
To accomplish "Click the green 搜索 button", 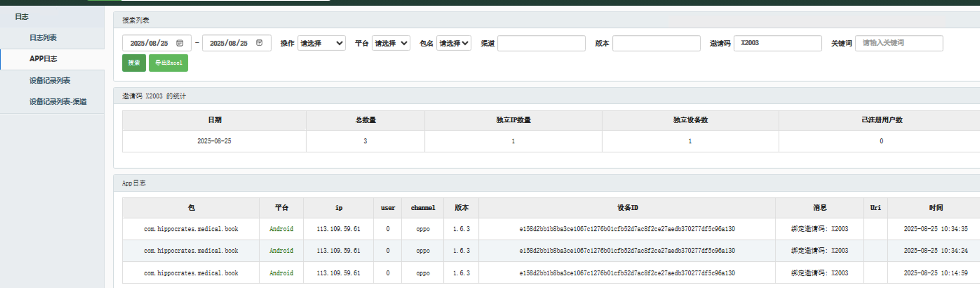I will pyautogui.click(x=134, y=63).
